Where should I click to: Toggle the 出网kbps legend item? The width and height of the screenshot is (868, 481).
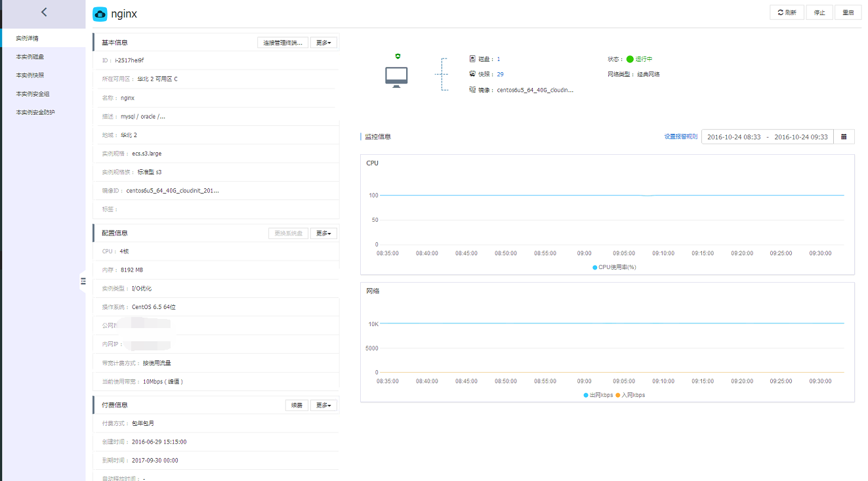598,395
